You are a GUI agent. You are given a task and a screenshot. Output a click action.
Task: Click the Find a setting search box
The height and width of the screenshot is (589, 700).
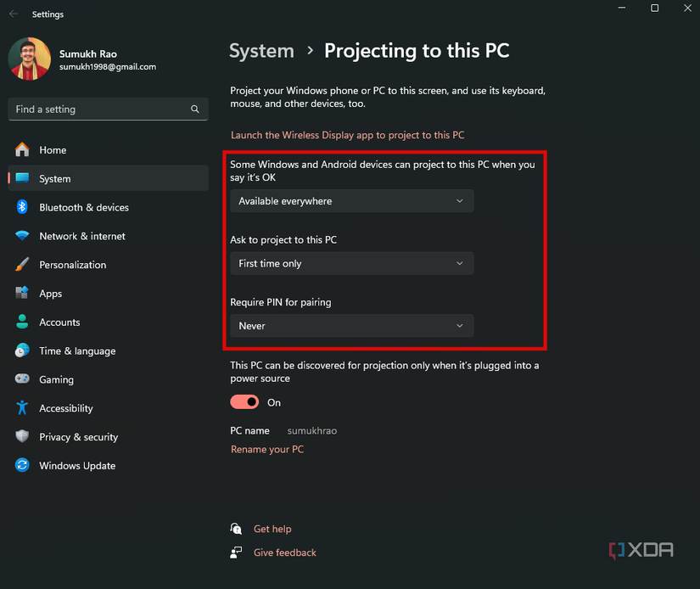(98, 109)
